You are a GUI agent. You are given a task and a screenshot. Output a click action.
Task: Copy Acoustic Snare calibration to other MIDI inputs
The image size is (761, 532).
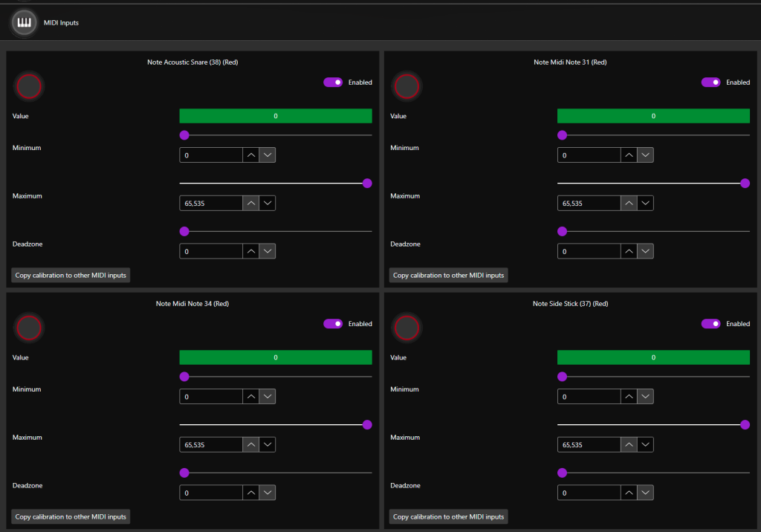pyautogui.click(x=71, y=276)
